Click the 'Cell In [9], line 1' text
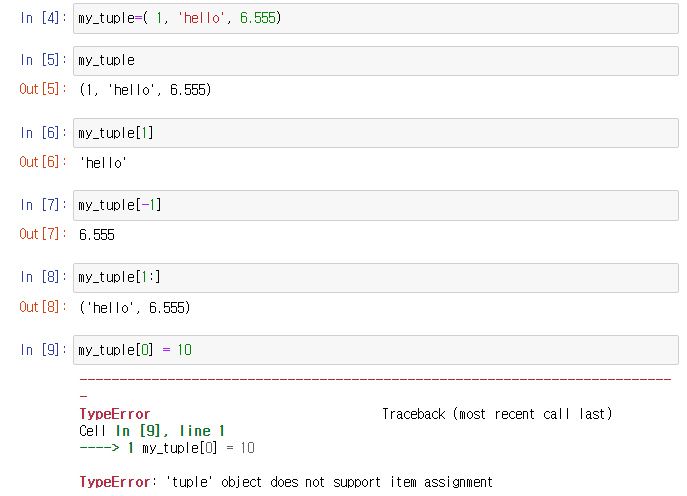The image size is (687, 496). coord(152,431)
